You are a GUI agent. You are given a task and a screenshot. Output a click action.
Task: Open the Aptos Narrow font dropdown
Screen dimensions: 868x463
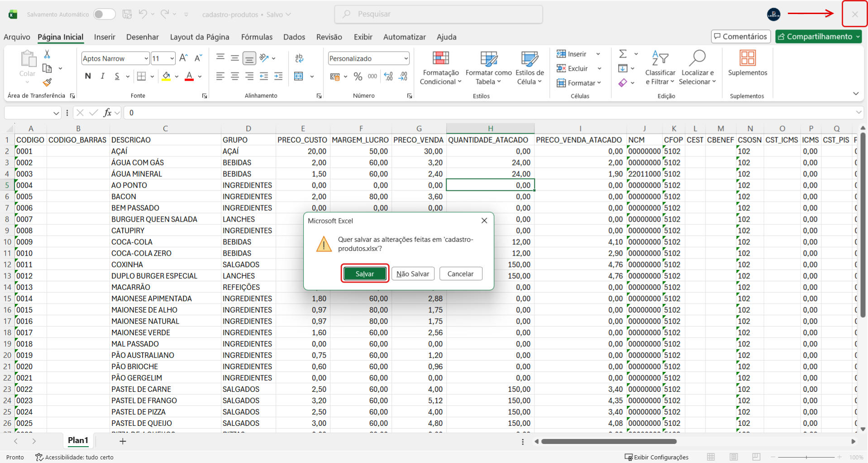click(x=146, y=58)
